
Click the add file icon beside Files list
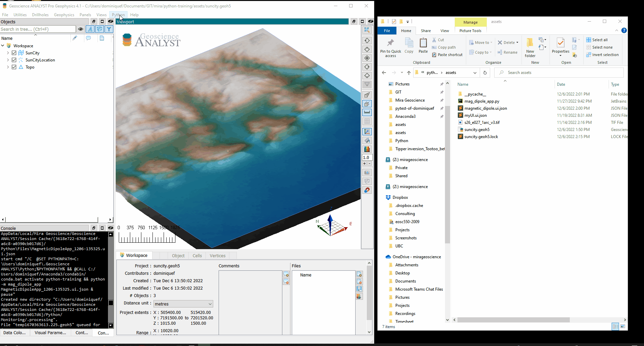pyautogui.click(x=359, y=274)
